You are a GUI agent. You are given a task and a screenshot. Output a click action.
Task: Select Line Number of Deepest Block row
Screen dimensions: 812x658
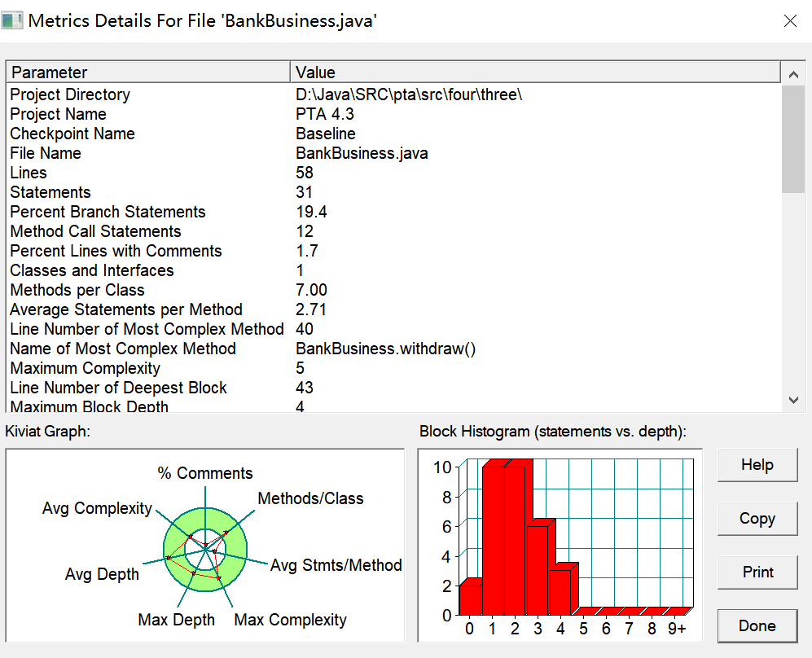click(393, 388)
